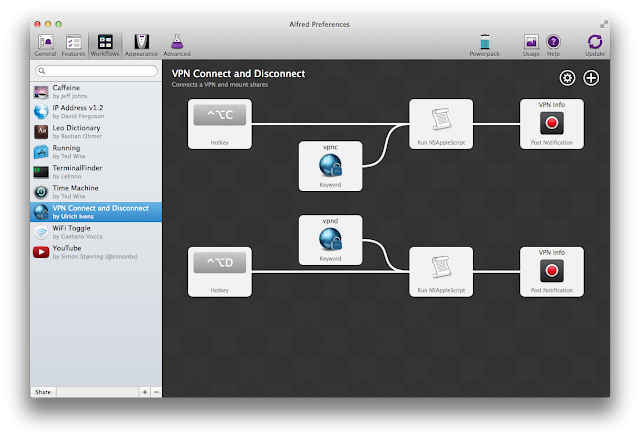This screenshot has width=640, height=439.
Task: Open workflow settings gear icon
Action: pyautogui.click(x=567, y=78)
